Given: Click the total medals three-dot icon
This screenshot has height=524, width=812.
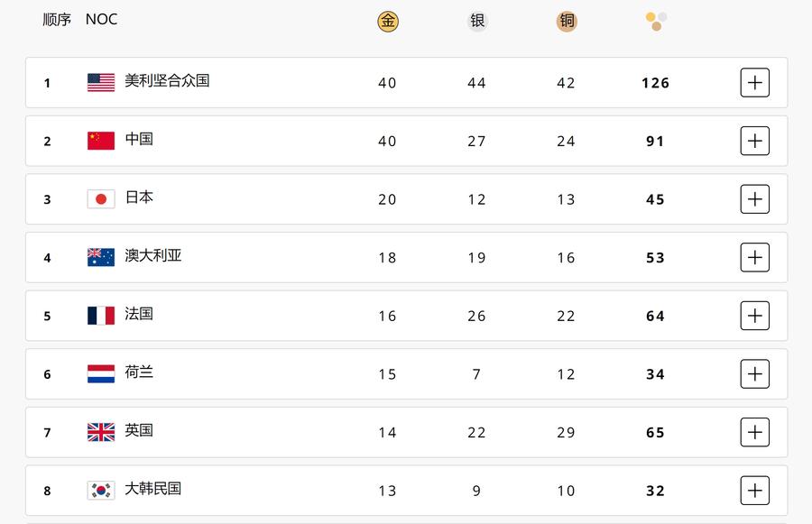Looking at the screenshot, I should [656, 22].
